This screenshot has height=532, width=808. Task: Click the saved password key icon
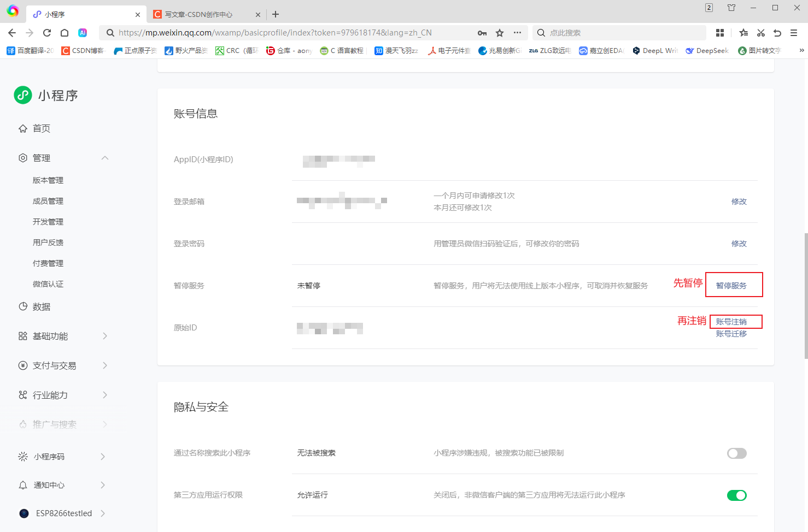coord(482,33)
